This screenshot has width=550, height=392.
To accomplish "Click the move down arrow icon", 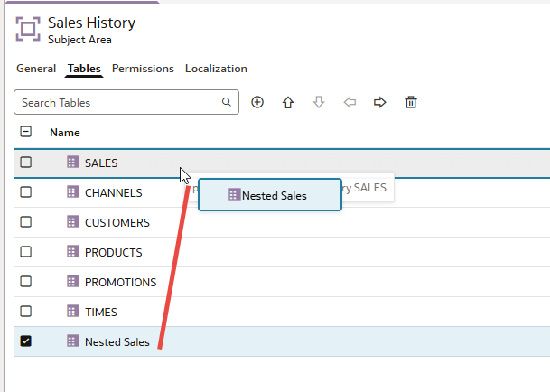I will point(319,103).
